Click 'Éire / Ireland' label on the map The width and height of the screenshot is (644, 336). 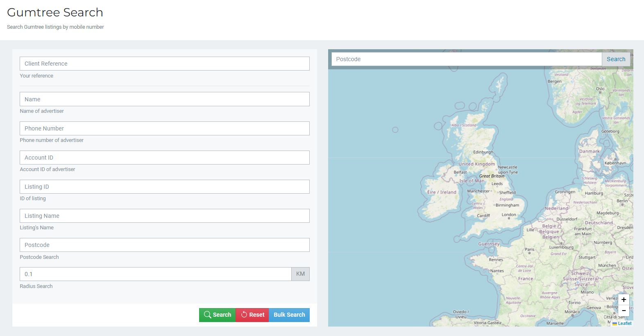click(442, 192)
